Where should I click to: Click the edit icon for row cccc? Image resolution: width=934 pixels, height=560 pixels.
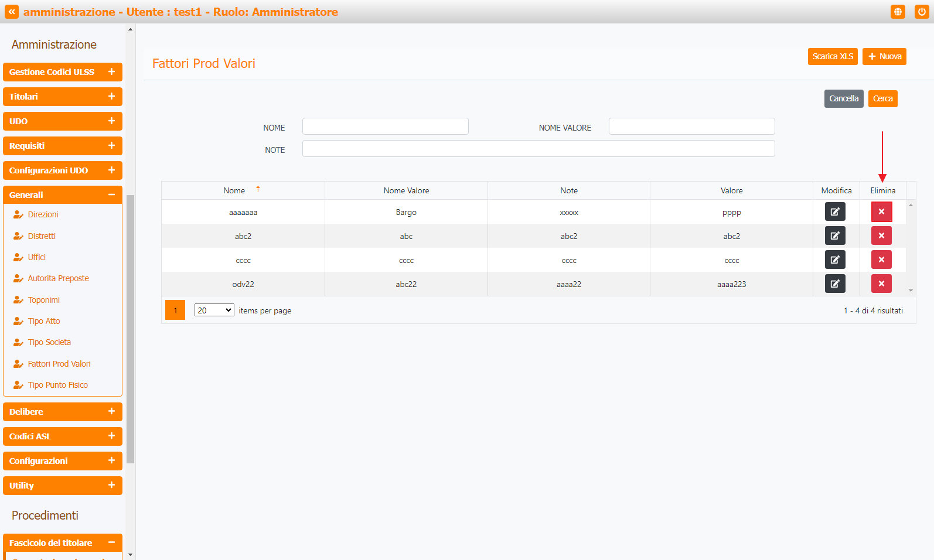[x=834, y=259]
